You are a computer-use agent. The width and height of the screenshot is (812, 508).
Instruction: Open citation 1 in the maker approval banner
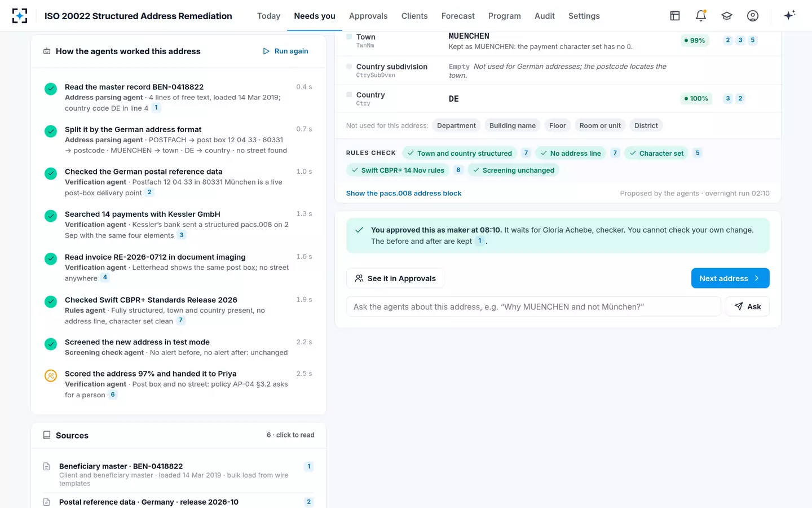[x=480, y=241]
